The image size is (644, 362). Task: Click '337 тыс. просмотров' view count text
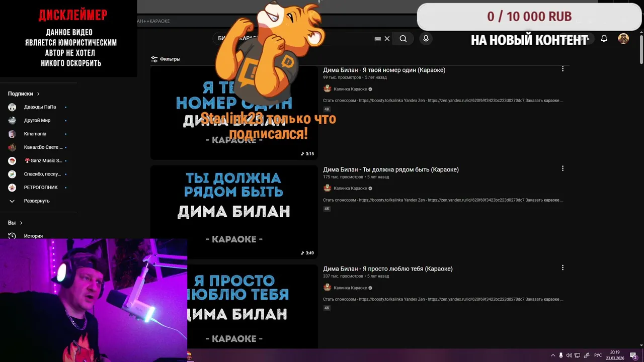[x=343, y=276]
